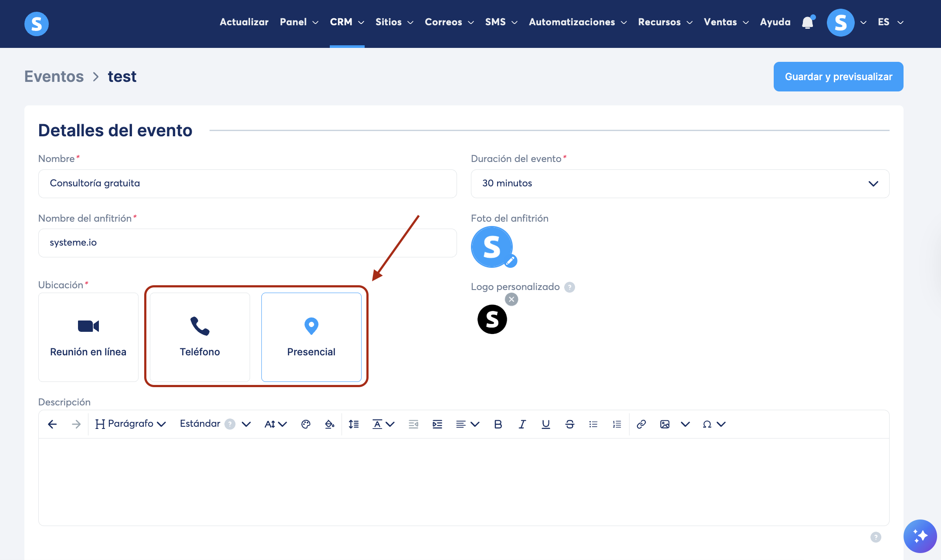Viewport: 941px width, 560px height.
Task: Open the notifications bell
Action: (x=808, y=22)
